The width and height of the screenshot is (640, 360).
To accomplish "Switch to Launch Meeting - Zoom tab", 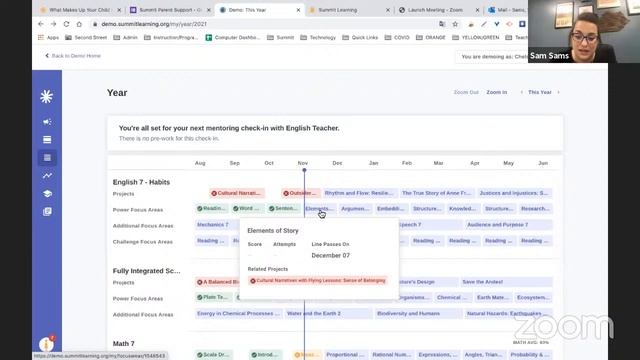I will click(x=438, y=10).
